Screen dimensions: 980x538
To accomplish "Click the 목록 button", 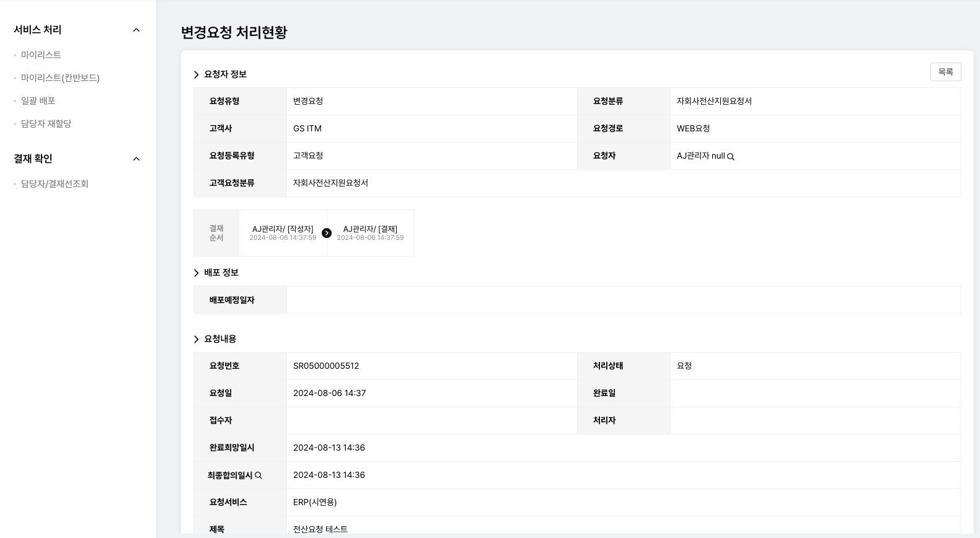I will point(945,72).
